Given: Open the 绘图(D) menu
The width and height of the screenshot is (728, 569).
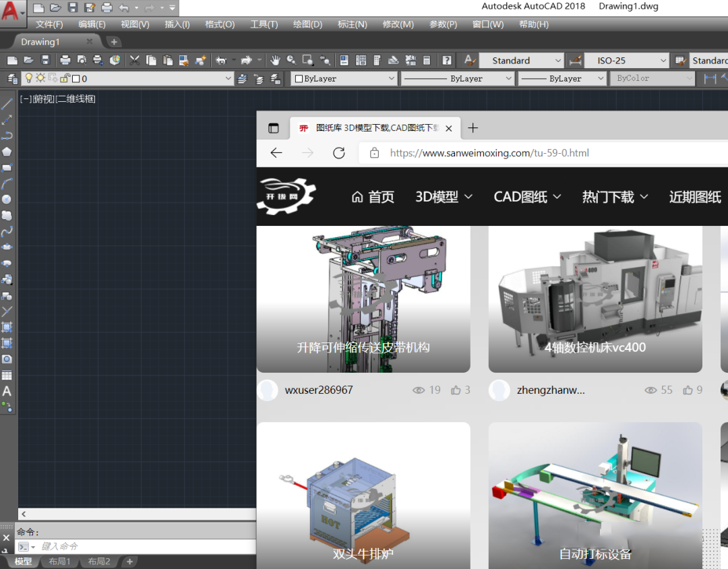Looking at the screenshot, I should coord(307,24).
